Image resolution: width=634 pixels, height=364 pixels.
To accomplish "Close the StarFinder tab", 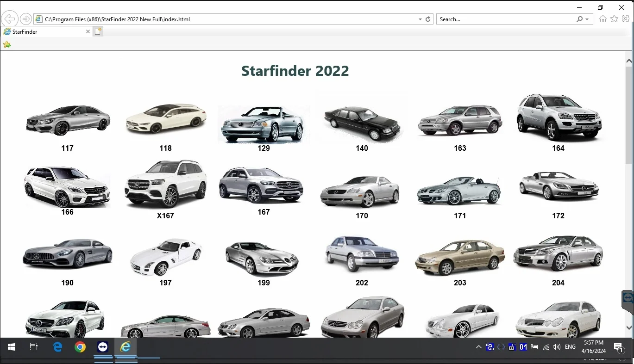I will 88,31.
